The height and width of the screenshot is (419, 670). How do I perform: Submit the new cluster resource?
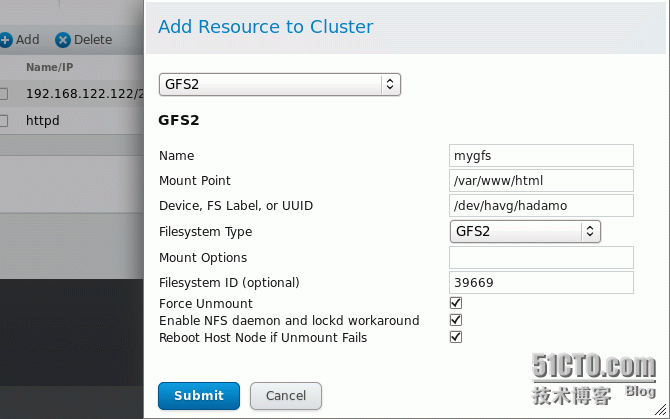199,396
